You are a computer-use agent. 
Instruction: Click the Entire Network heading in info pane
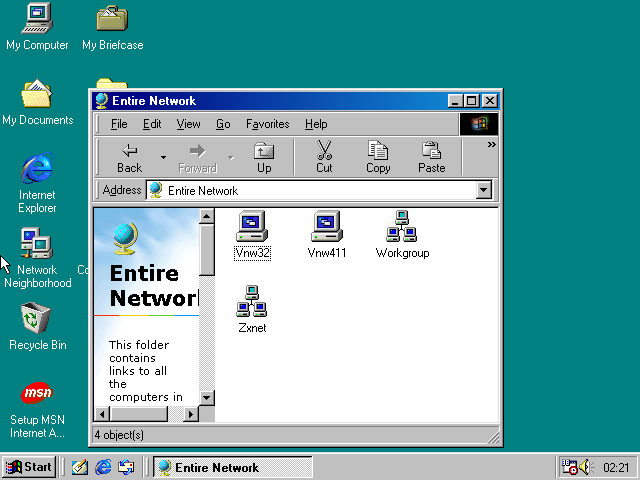(154, 286)
